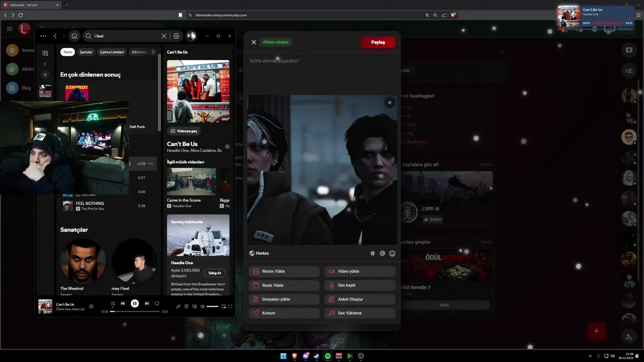Screen dimensions: 644x362
Task: Adjust the Spotify volume slider
Action: tap(212, 306)
